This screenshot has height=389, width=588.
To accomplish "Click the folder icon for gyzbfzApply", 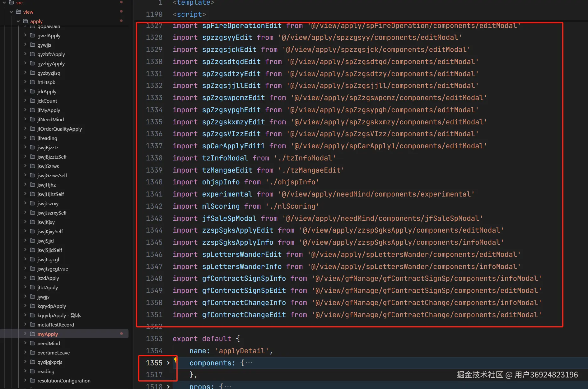I will (x=33, y=54).
